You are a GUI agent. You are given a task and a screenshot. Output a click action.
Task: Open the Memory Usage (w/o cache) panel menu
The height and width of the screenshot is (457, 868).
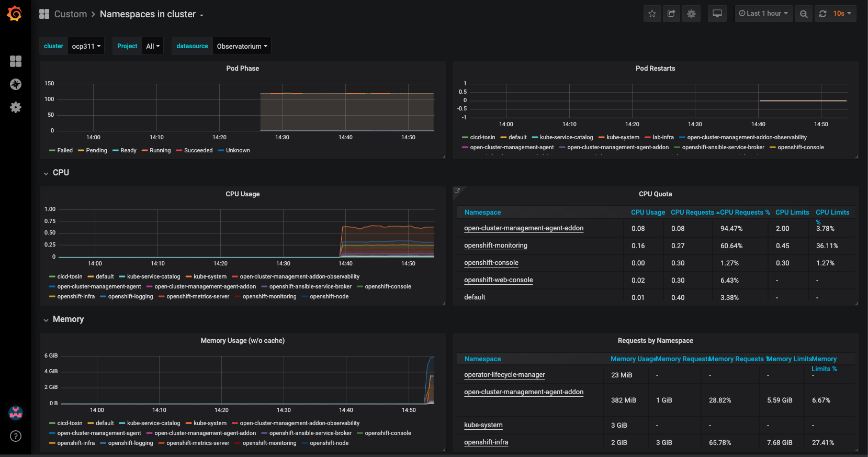coord(243,341)
